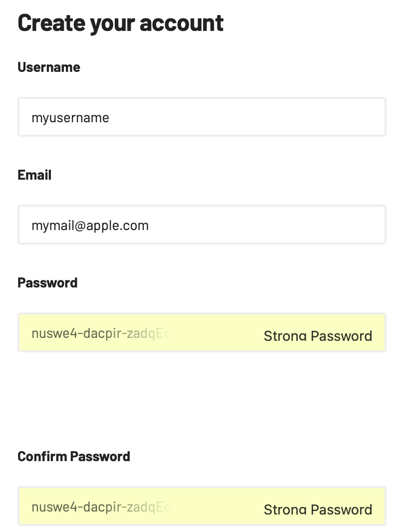Click suggested password text in Password field
This screenshot has height=532, width=399.
click(101, 333)
